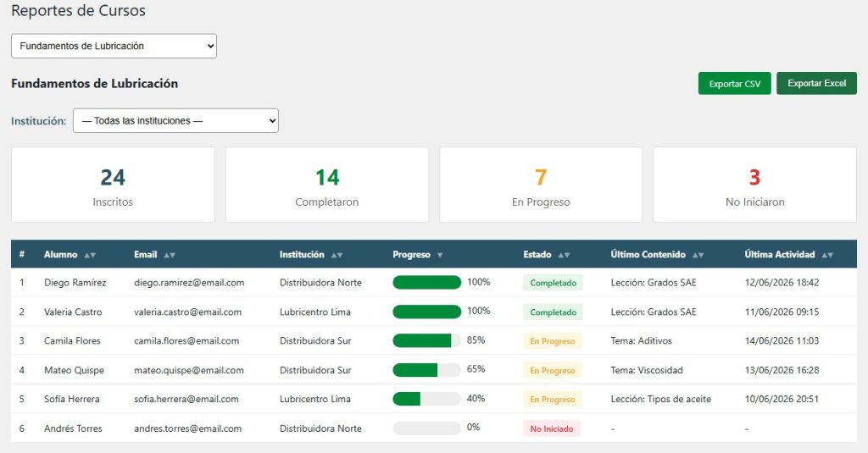Select the Completaron 14 summary card
Screen dimensions: 868x453
pos(327,185)
